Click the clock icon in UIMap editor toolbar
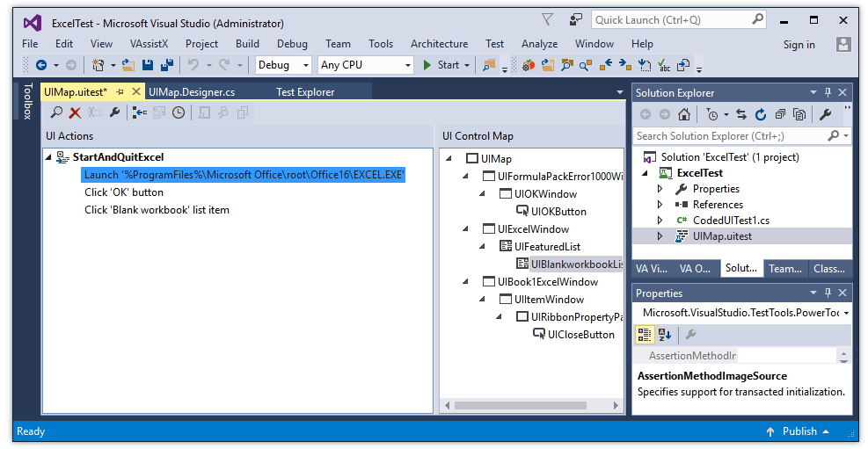The width and height of the screenshot is (868, 449). pos(179,112)
